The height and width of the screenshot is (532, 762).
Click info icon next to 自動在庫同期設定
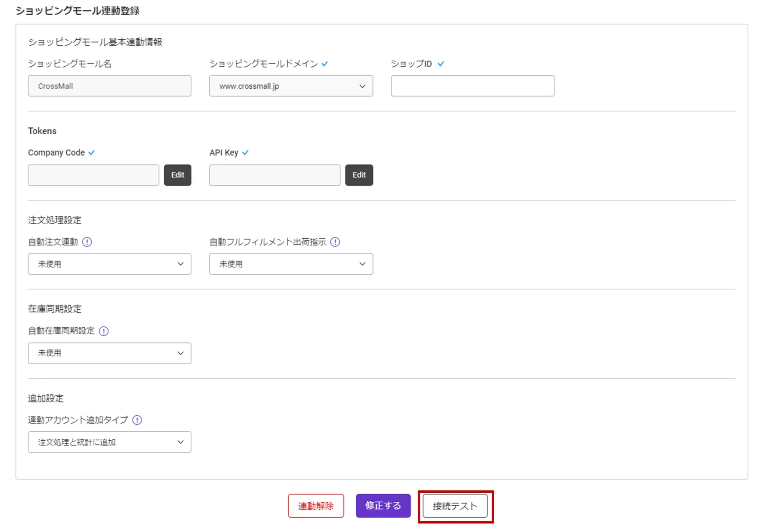104,331
